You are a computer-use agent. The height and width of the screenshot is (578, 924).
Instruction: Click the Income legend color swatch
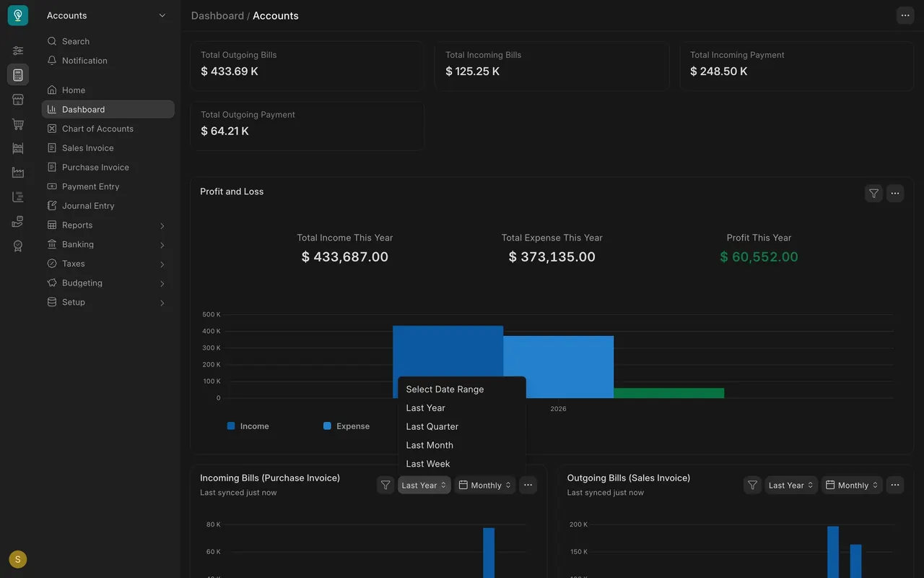point(231,426)
